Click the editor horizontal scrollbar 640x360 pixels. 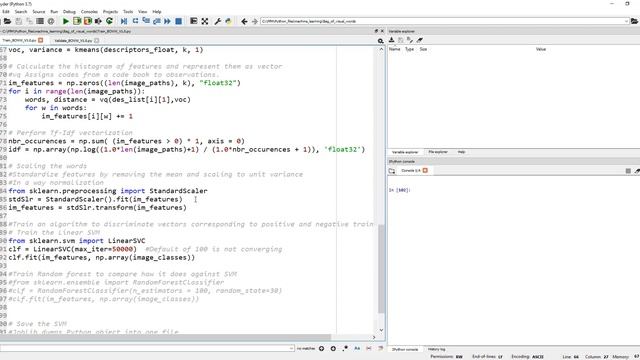tap(165, 338)
